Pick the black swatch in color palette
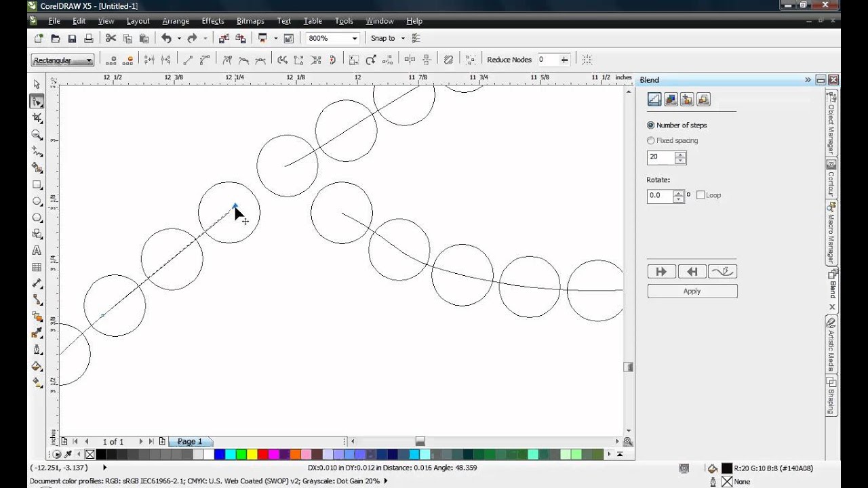Screen dimensions: 868x488 click(101, 455)
